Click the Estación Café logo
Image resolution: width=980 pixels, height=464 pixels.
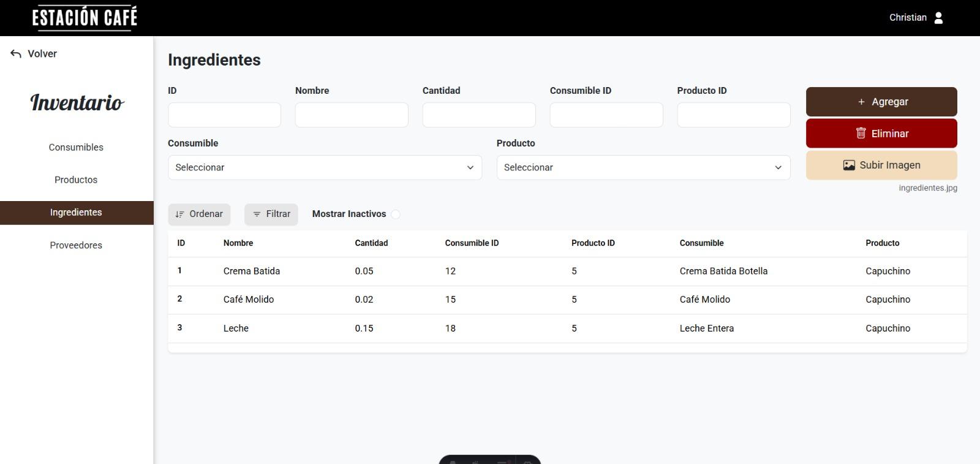click(x=85, y=18)
